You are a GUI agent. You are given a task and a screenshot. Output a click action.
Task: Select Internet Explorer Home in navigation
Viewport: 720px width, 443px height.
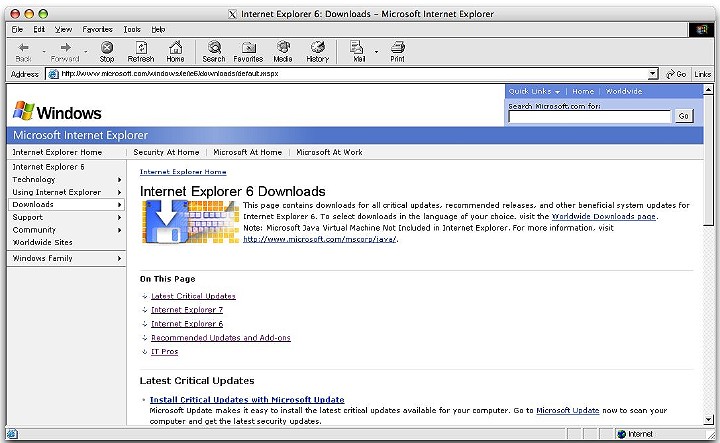click(57, 152)
